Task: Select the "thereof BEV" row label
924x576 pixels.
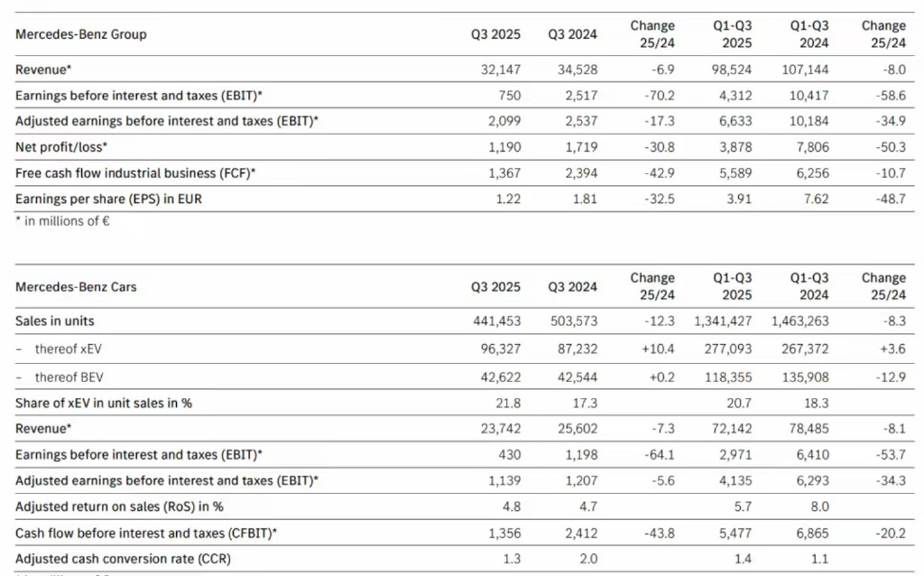Action: click(x=69, y=377)
